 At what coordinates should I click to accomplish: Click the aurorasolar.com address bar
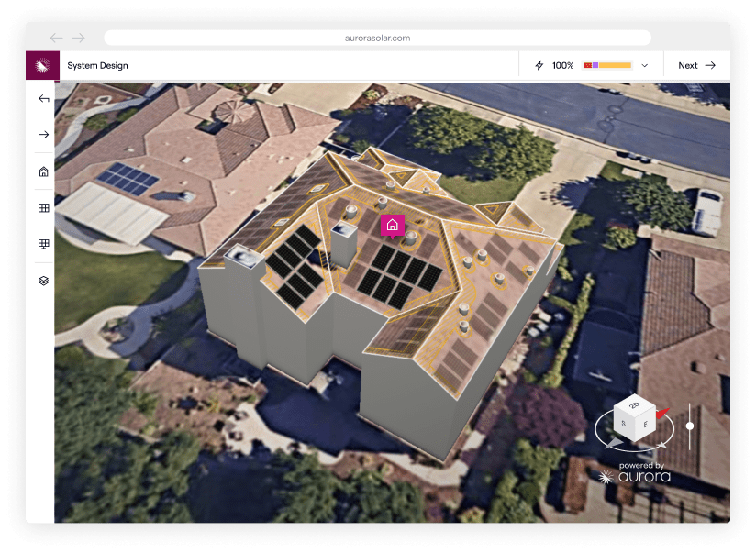click(377, 38)
